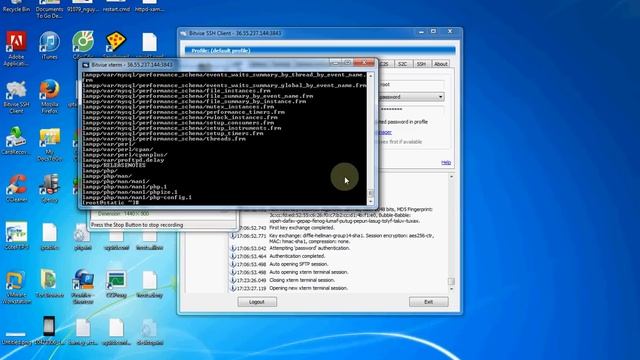Click info icon beside 'Auto opening SFTP session'
Viewport: 640px width, 360px height.
(x=233, y=264)
